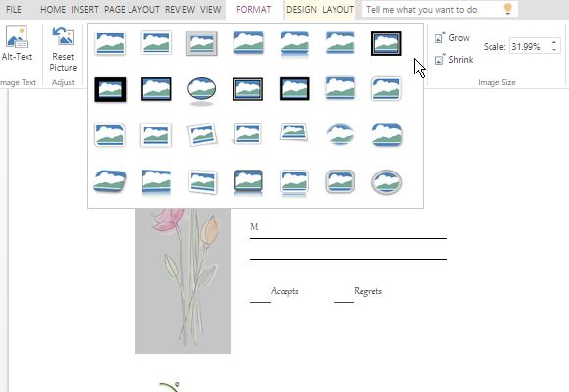
Task: Apply the compound black frame style in second row
Action: (248, 89)
